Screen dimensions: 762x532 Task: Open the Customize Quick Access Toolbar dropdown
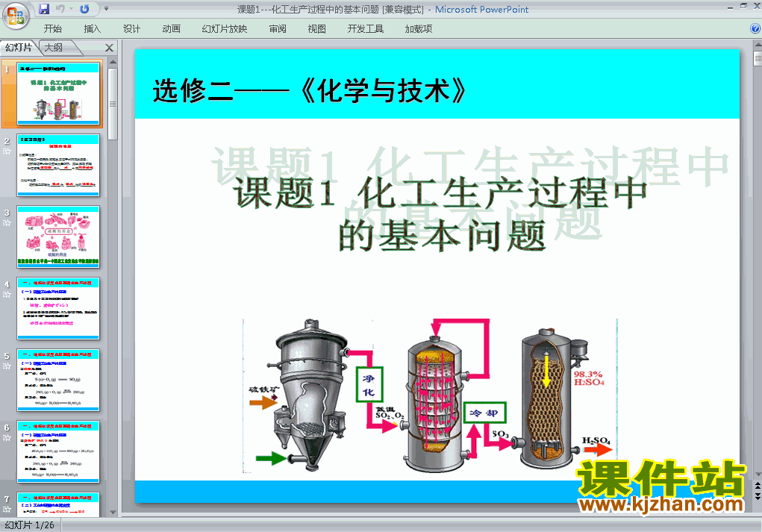[107, 9]
